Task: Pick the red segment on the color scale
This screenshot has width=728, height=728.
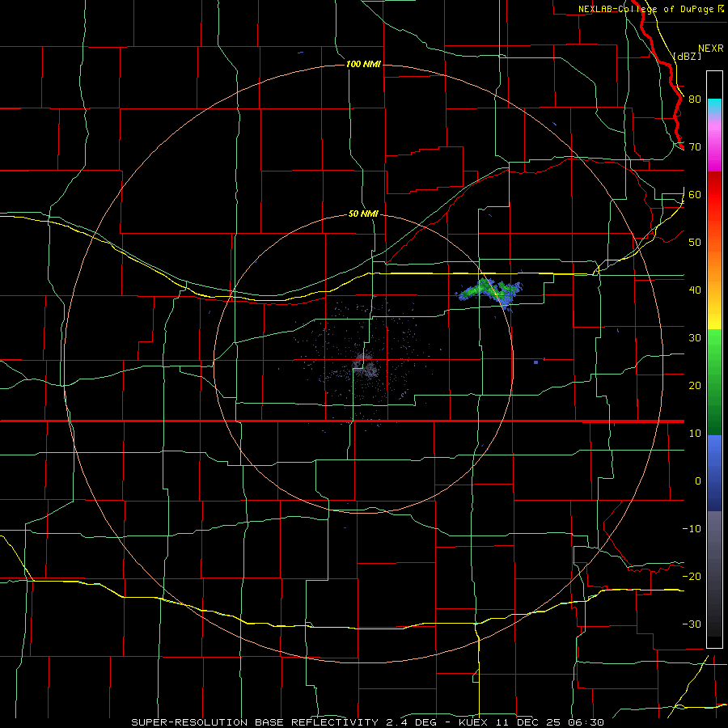Action: [x=714, y=195]
